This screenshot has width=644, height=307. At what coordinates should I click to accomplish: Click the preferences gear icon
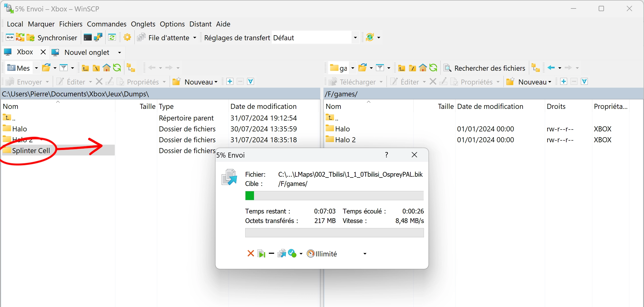[x=127, y=37]
